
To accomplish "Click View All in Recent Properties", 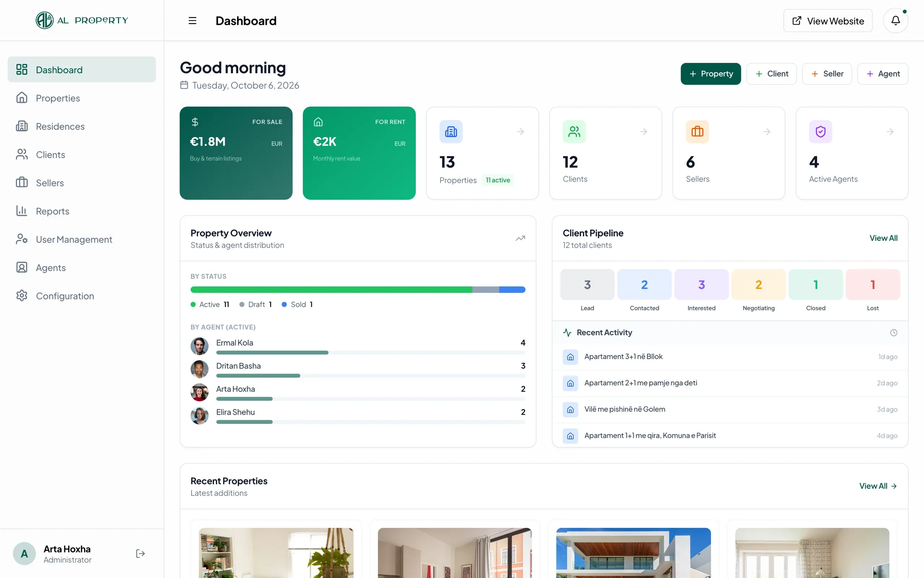I will pyautogui.click(x=877, y=486).
